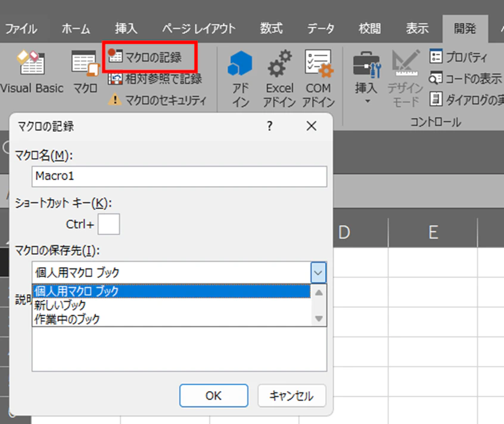
Task: Click the マクロ名 input field
Action: coord(179,177)
